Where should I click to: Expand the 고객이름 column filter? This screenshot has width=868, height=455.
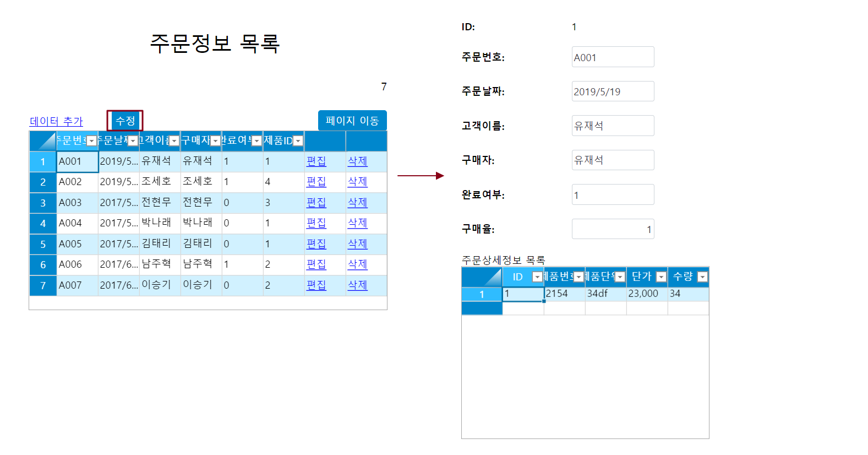(x=174, y=141)
